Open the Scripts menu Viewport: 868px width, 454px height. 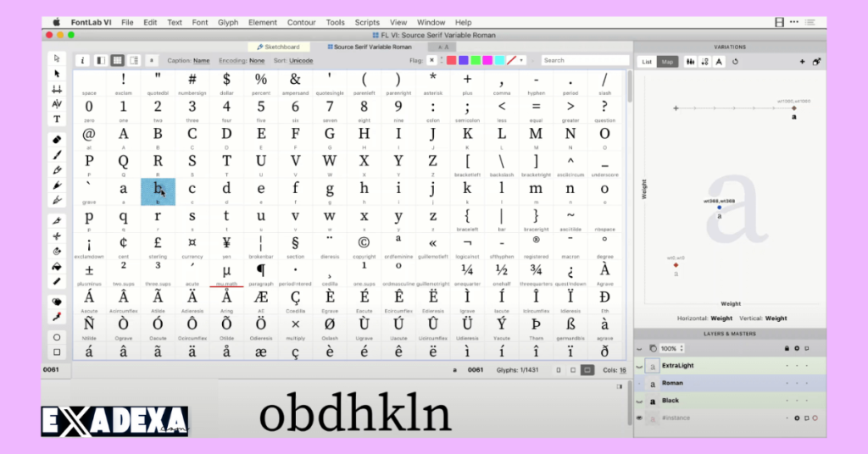(x=367, y=23)
